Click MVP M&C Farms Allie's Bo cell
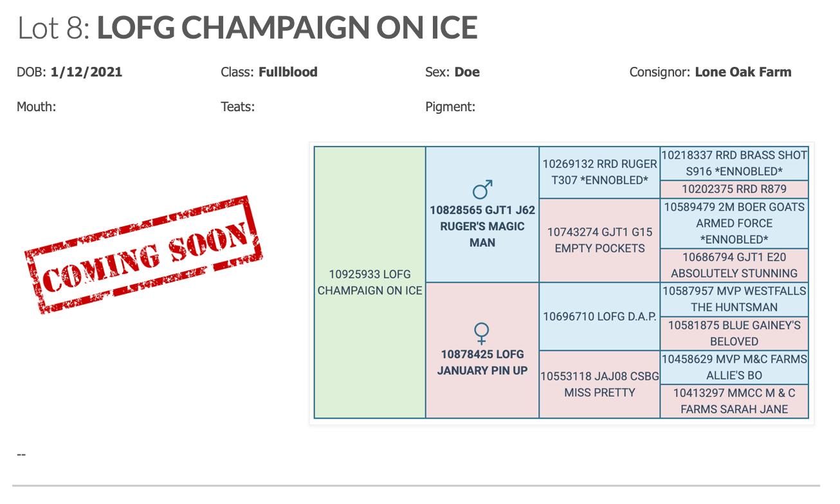840x504 pixels. coord(734,367)
